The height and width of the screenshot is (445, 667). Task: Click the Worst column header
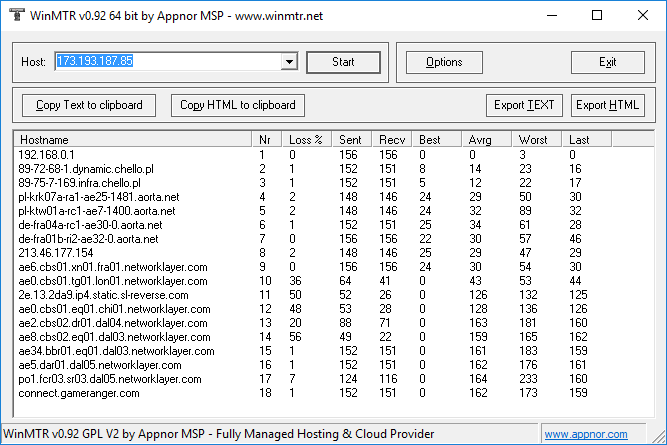pyautogui.click(x=537, y=140)
